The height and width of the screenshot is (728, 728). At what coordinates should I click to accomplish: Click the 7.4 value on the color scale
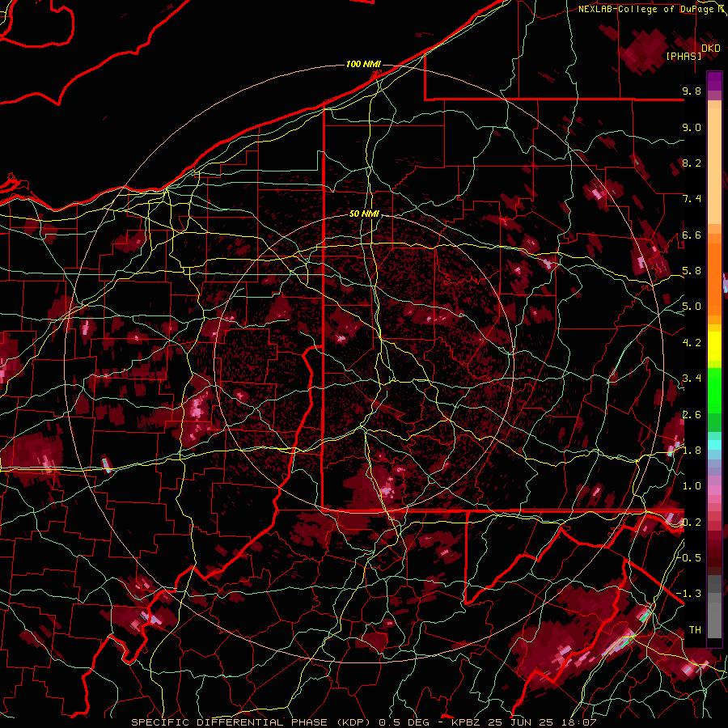692,199
